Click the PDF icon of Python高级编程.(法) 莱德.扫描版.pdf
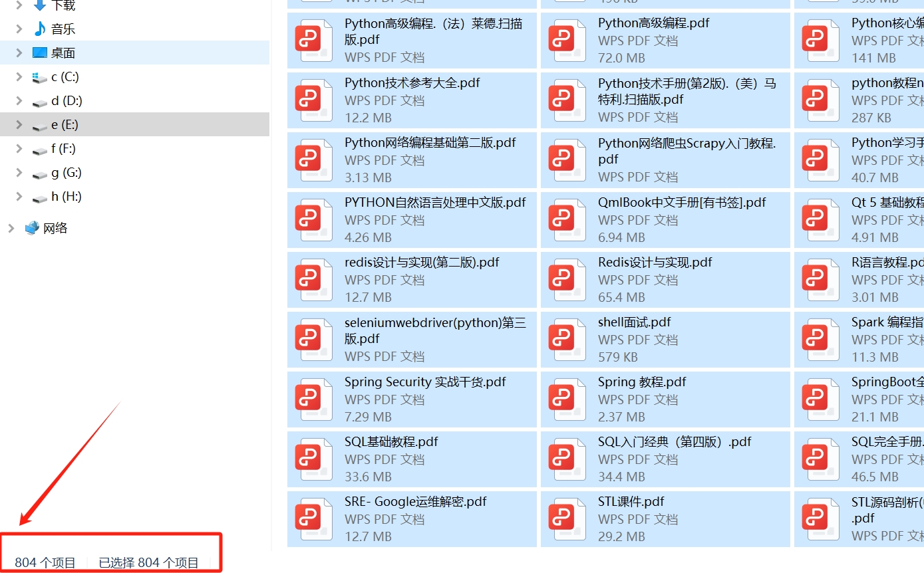Image resolution: width=924 pixels, height=573 pixels. point(313,41)
